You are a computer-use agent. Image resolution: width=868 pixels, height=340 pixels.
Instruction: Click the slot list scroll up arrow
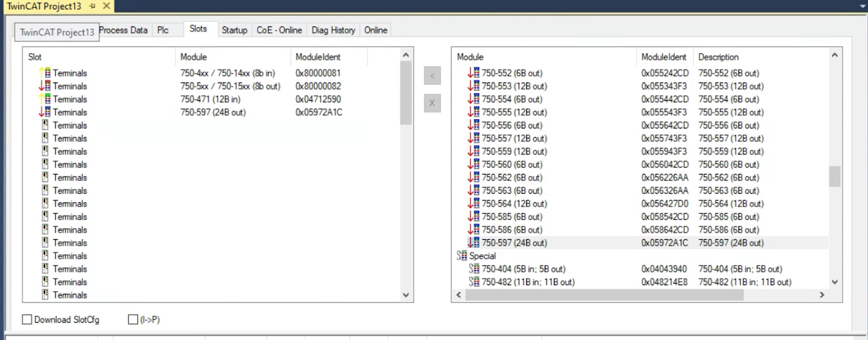point(406,55)
